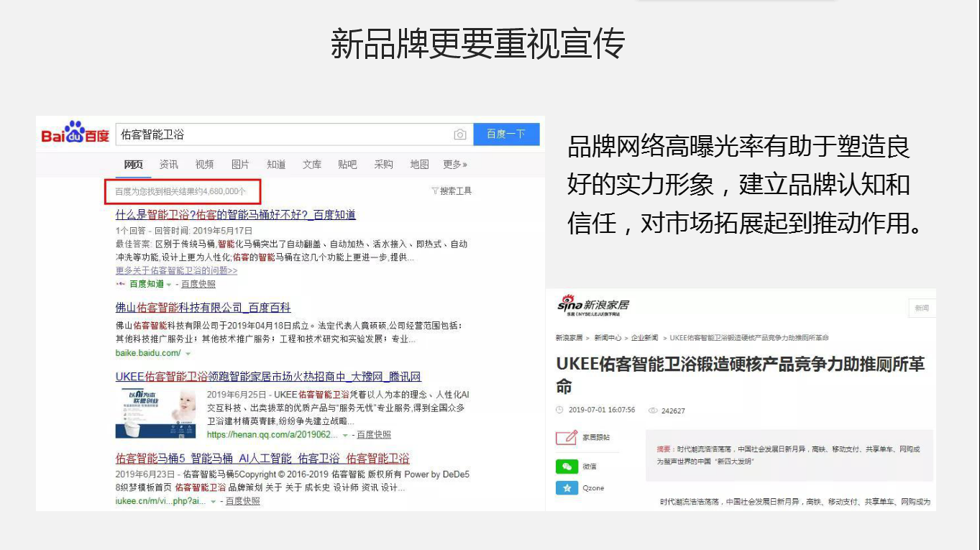Open the 采购 tab

coord(384,165)
